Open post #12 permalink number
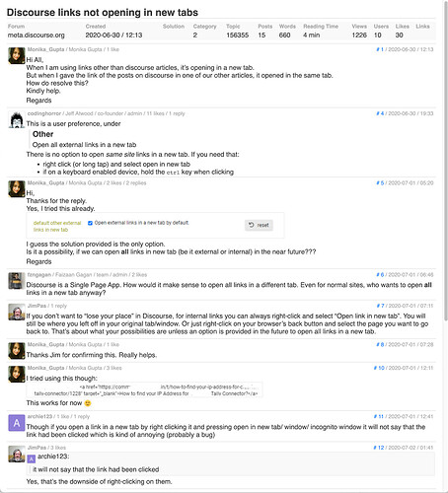Screen dimensions: 448x493 click(379, 448)
